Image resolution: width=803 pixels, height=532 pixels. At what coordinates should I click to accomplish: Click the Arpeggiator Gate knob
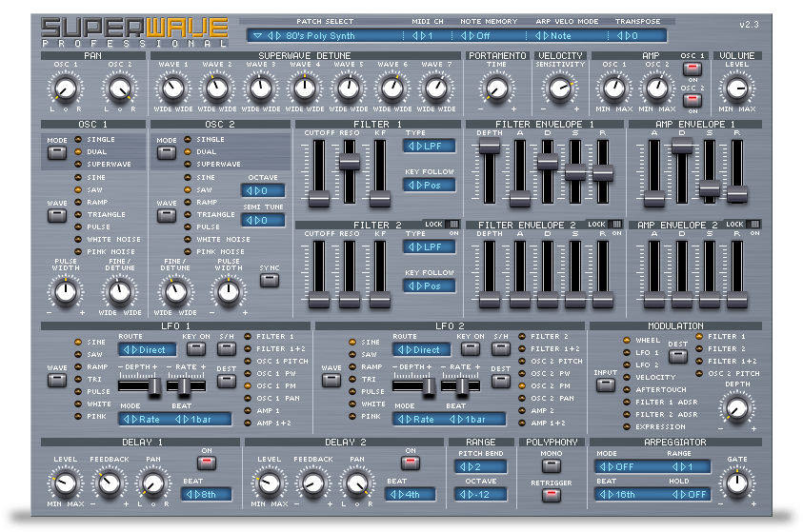[738, 483]
